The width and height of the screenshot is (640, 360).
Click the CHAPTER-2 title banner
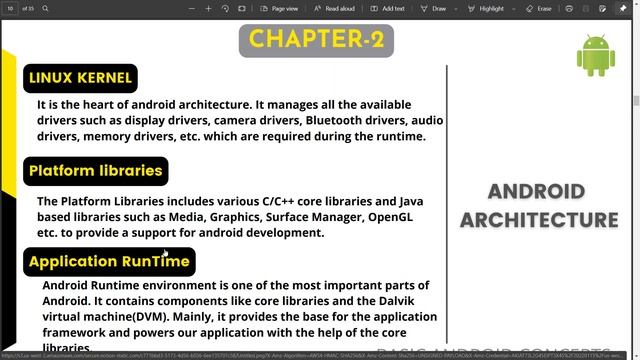(x=316, y=40)
